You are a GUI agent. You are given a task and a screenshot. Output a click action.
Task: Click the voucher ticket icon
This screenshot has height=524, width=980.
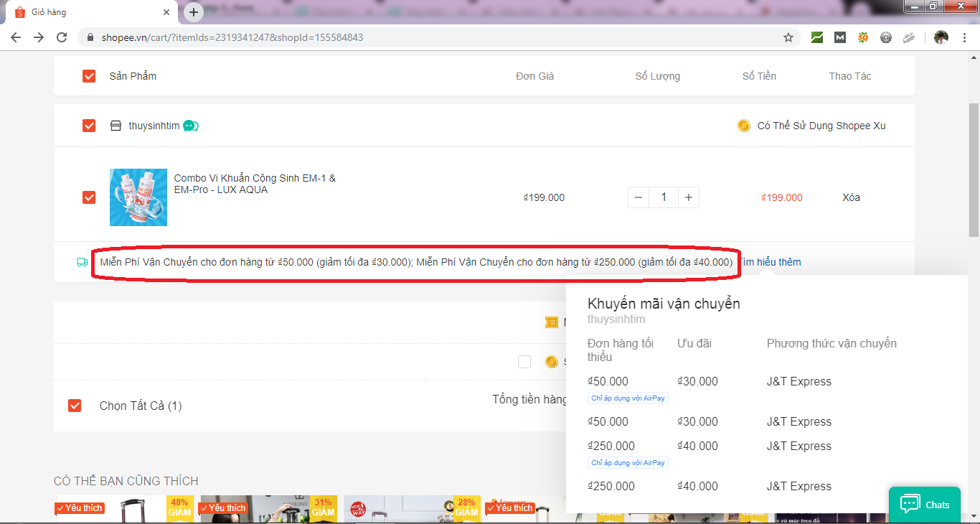[x=551, y=323]
